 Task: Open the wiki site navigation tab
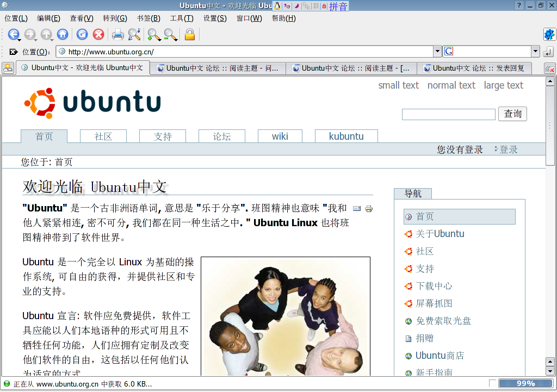(280, 136)
